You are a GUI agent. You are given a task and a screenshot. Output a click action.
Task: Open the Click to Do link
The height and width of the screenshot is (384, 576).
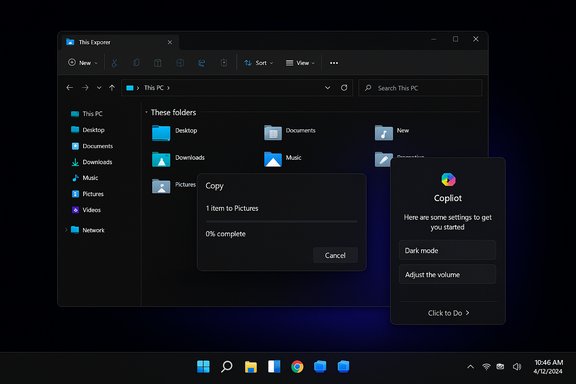click(448, 313)
